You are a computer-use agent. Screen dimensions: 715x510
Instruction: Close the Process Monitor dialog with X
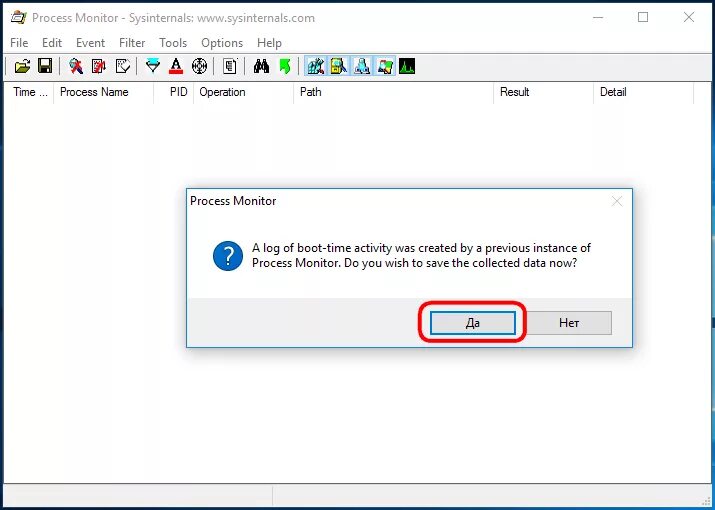617,201
